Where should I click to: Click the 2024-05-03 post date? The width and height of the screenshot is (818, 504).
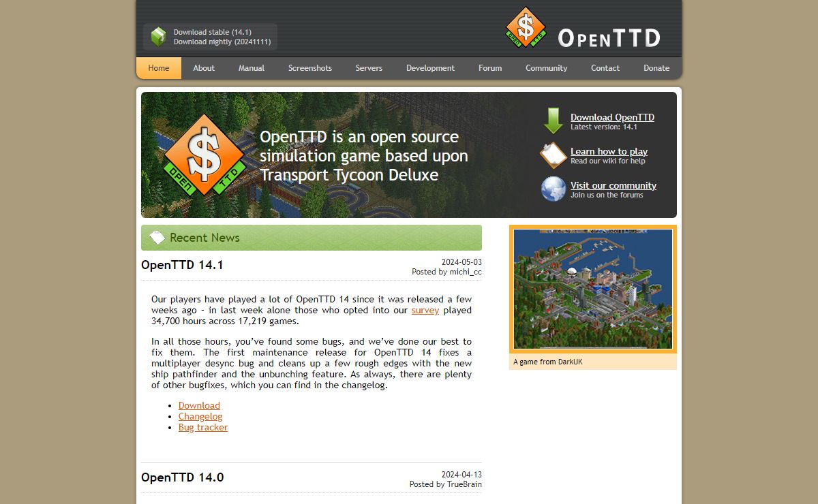[461, 262]
